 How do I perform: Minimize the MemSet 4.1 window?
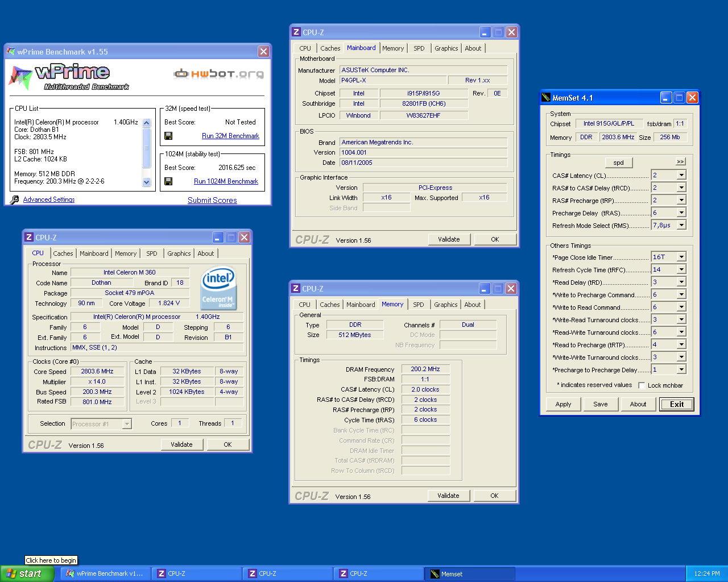tap(666, 98)
